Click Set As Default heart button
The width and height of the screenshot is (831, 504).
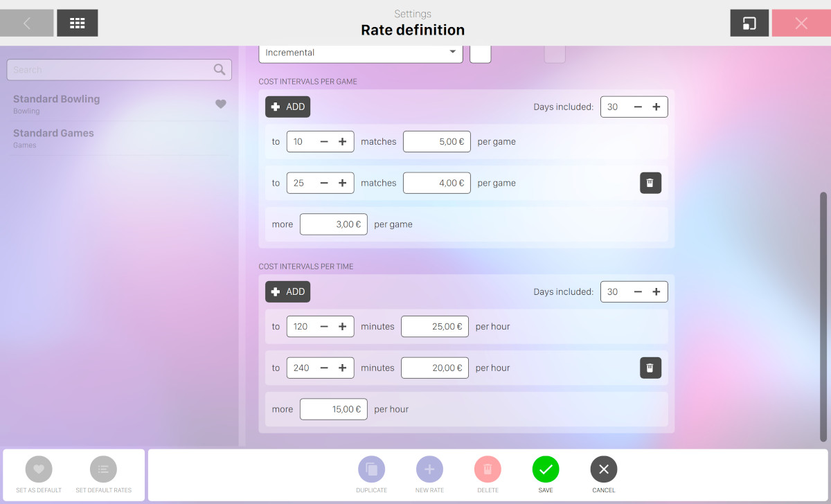[x=39, y=469]
